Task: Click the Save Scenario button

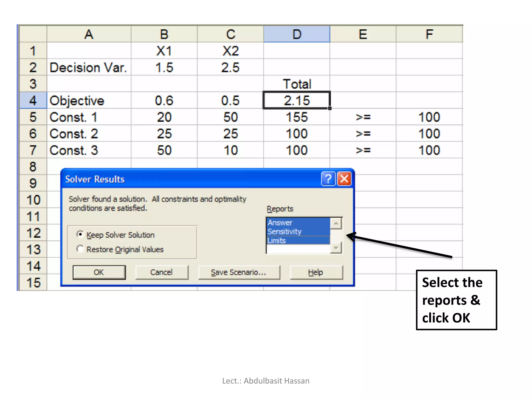Action: 239,272
